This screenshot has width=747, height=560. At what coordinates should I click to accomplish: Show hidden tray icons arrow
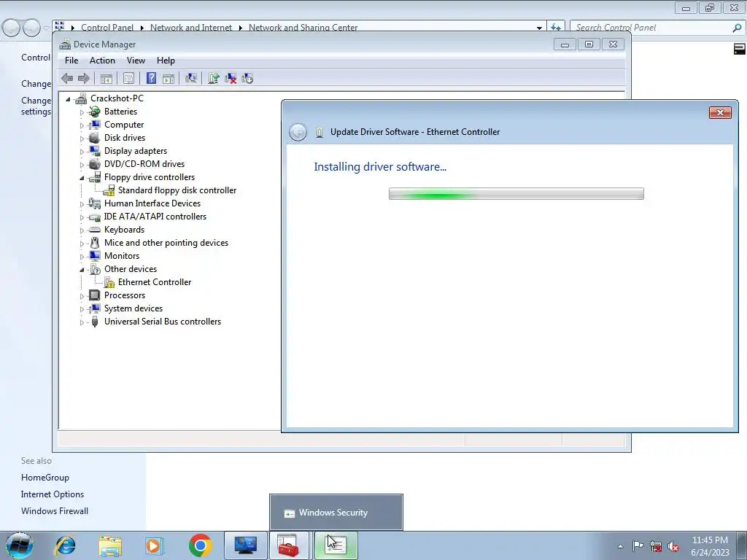(620, 546)
